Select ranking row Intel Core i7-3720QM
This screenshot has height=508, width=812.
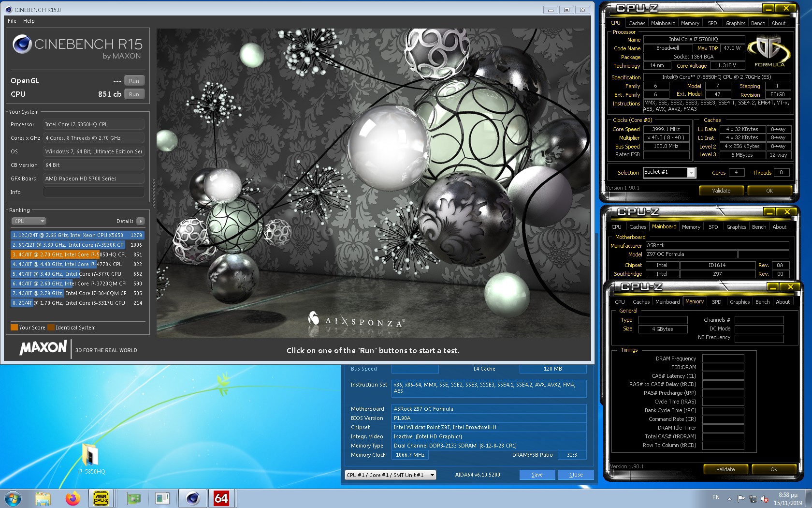pos(77,284)
